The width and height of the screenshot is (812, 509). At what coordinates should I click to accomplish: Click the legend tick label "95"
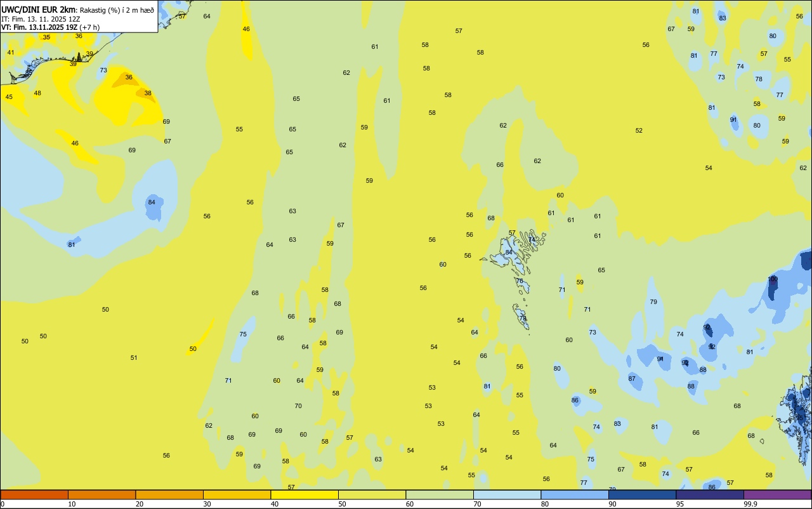click(x=680, y=504)
